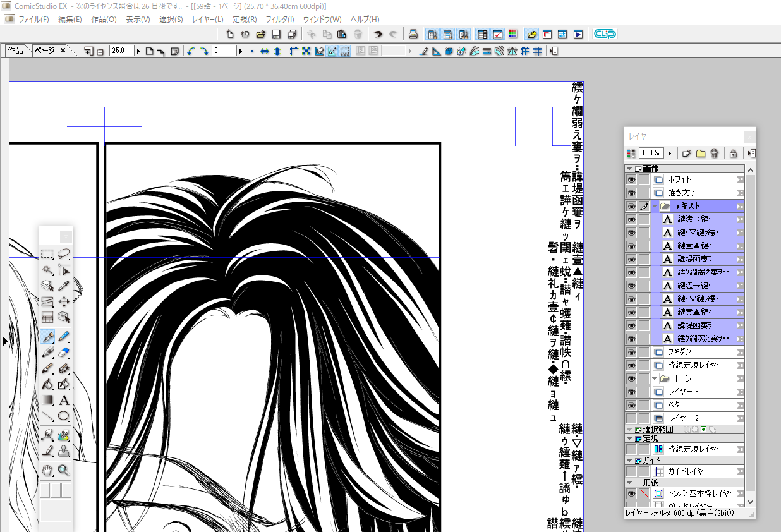Image resolution: width=781 pixels, height=532 pixels.
Task: Choose the Lasso selection tool
Action: [x=63, y=254]
